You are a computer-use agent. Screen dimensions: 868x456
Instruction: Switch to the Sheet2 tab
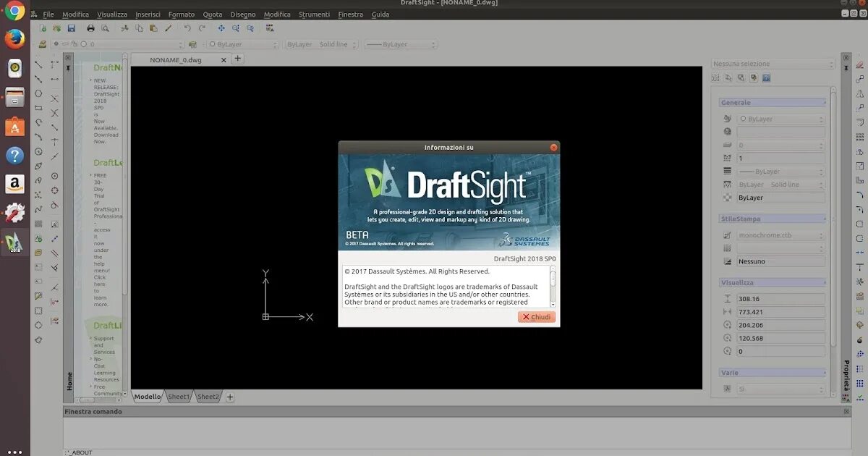click(208, 397)
